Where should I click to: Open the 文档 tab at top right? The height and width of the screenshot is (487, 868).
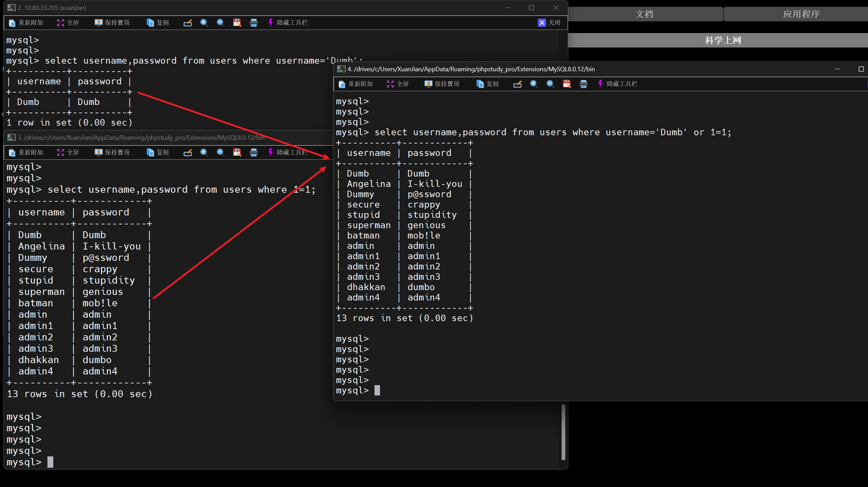point(644,14)
